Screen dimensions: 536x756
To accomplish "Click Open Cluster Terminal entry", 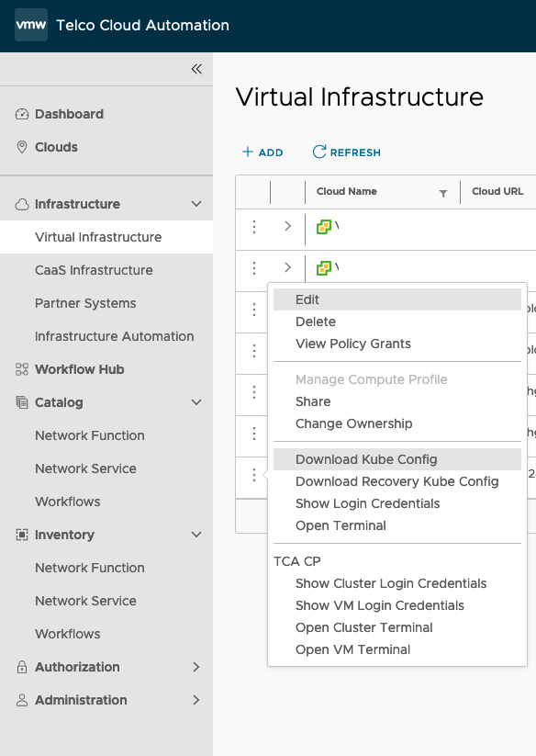I will tap(397, 628).
